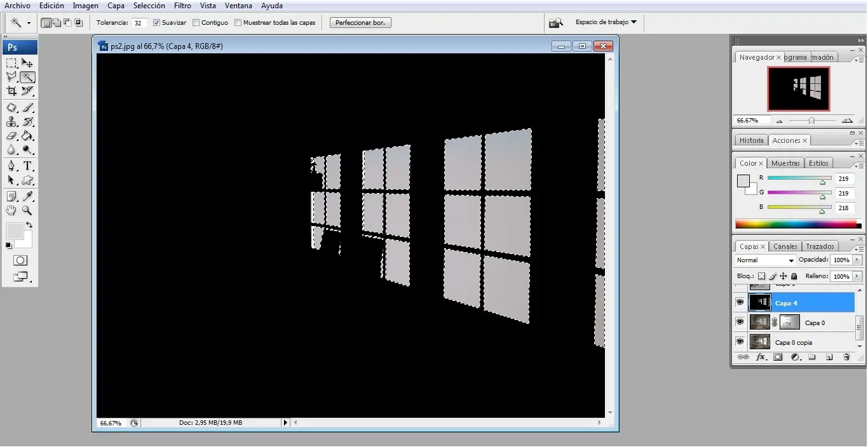Toggle lock transparent pixels
Image resolution: width=868 pixels, height=447 pixels.
point(762,276)
